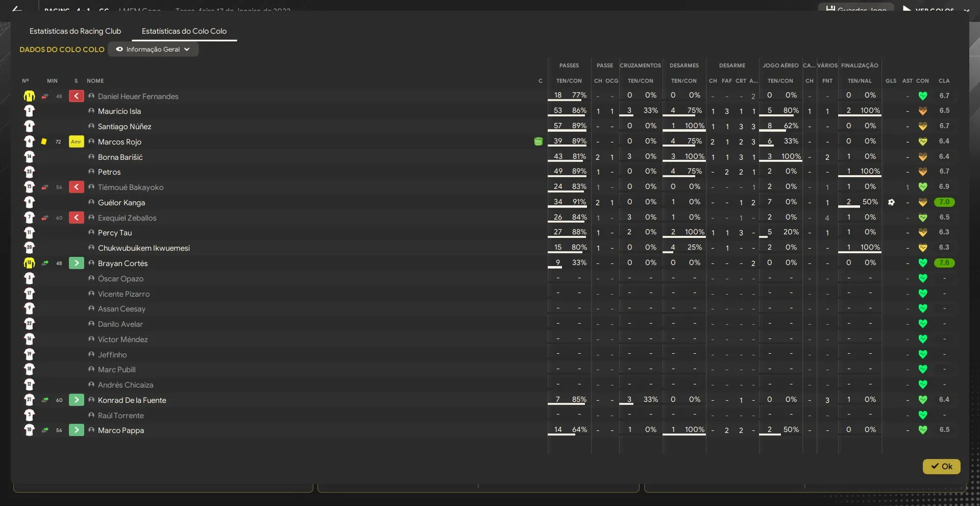
Task: Click Daniel Heuer Fernandes substituted-off arrow icon
Action: coord(76,96)
